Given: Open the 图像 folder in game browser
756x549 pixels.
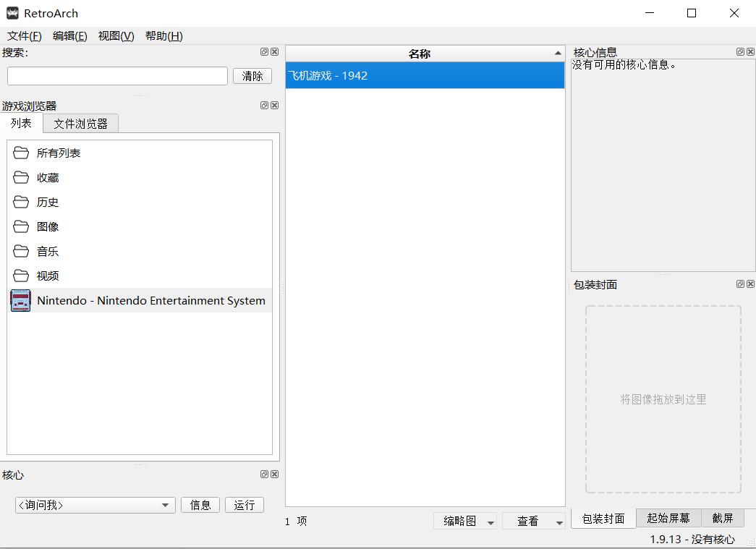Looking at the screenshot, I should [46, 226].
